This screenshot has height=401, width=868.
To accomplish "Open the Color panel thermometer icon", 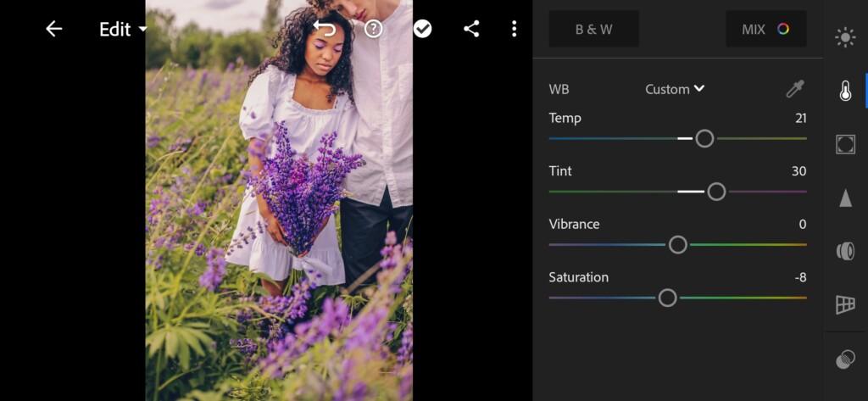I will pos(845,91).
